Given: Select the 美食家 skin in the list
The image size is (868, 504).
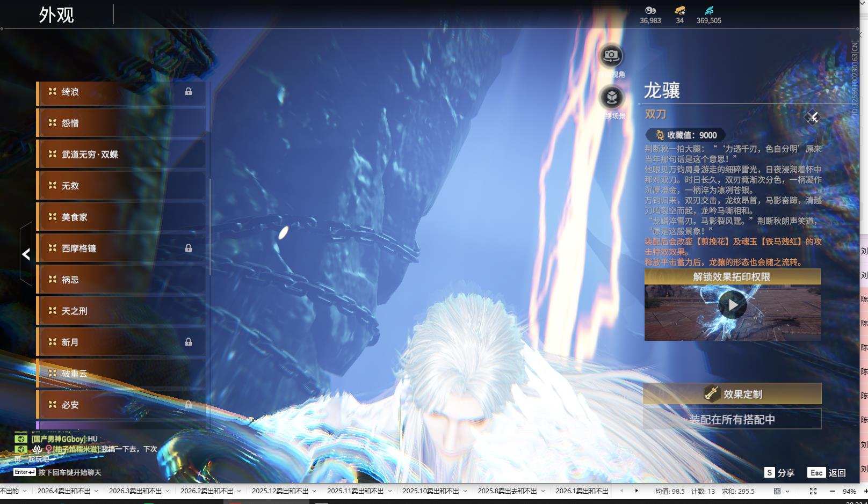Looking at the screenshot, I should pyautogui.click(x=121, y=217).
